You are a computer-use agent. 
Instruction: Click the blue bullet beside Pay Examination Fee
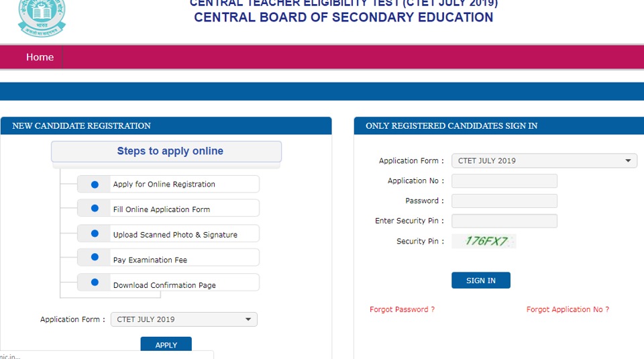(95, 257)
